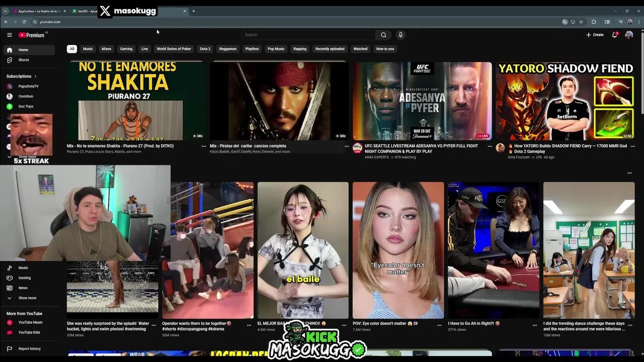Open Music in the Explore sidebar
Screen dimensions: 644x362
[x=29, y=267]
